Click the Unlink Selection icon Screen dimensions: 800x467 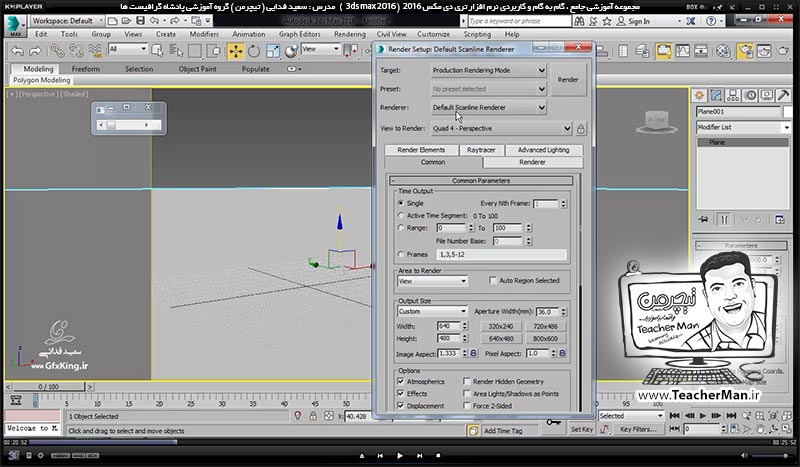pyautogui.click(x=76, y=51)
